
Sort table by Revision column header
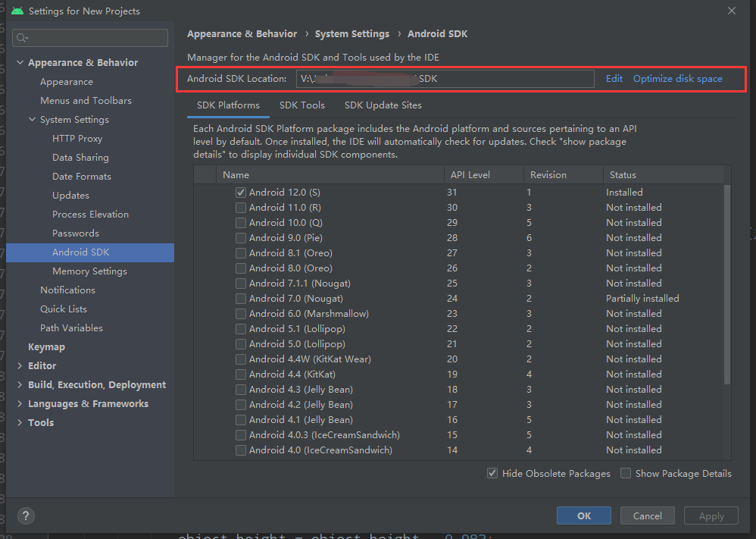(x=564, y=174)
